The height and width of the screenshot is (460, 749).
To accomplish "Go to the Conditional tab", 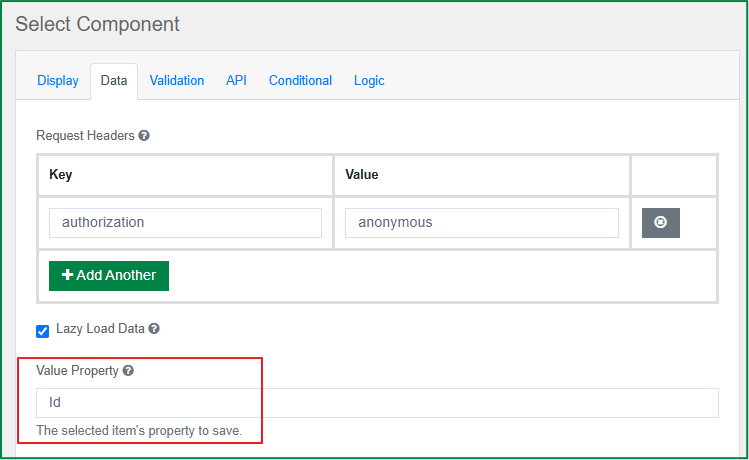I will 300,81.
